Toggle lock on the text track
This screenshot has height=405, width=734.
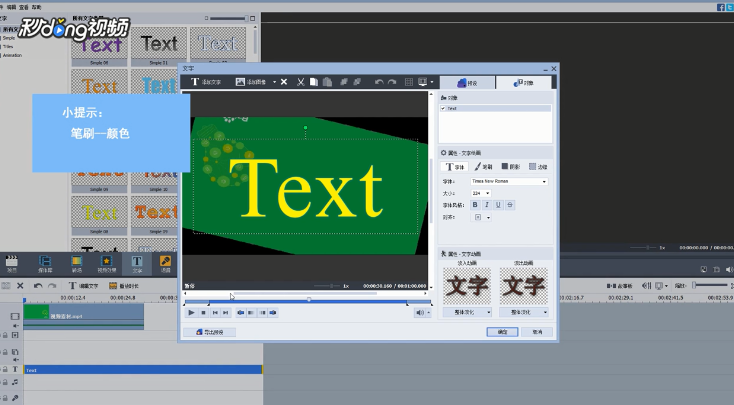[x=5, y=369]
